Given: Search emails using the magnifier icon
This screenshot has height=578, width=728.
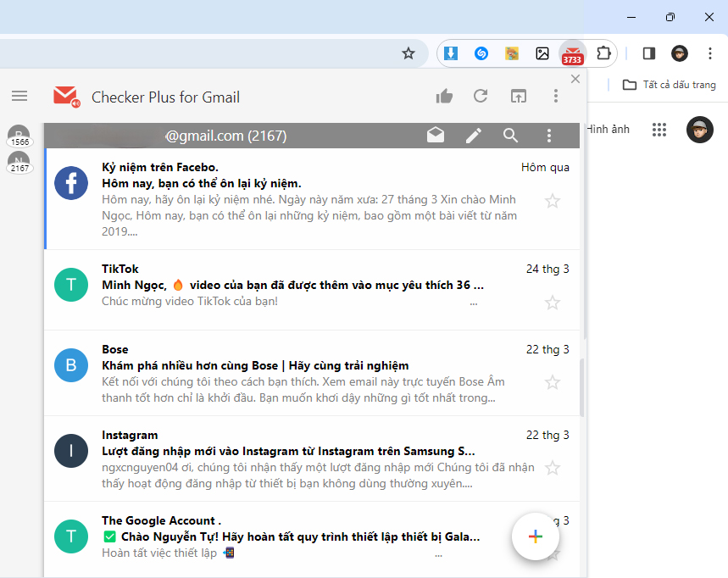Looking at the screenshot, I should click(510, 136).
